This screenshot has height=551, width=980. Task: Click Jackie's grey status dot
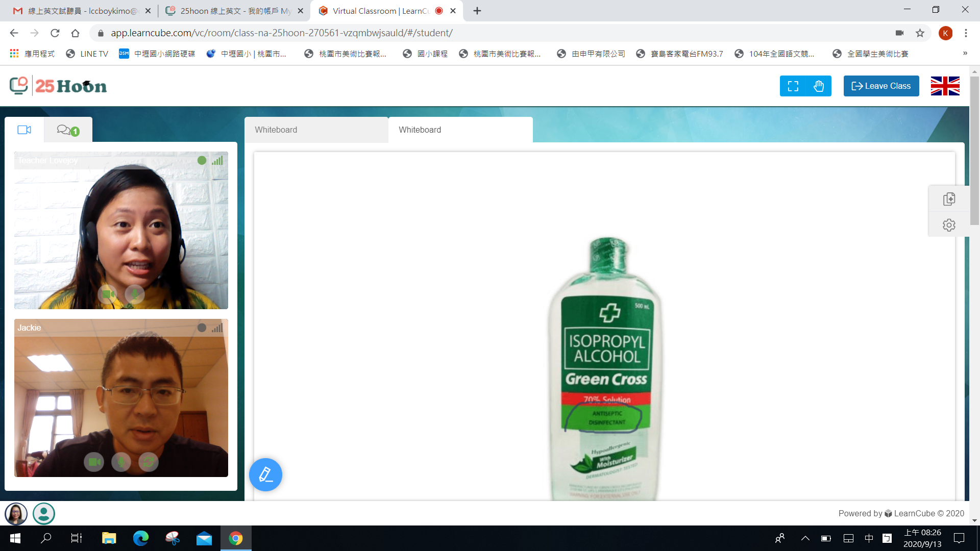click(202, 328)
